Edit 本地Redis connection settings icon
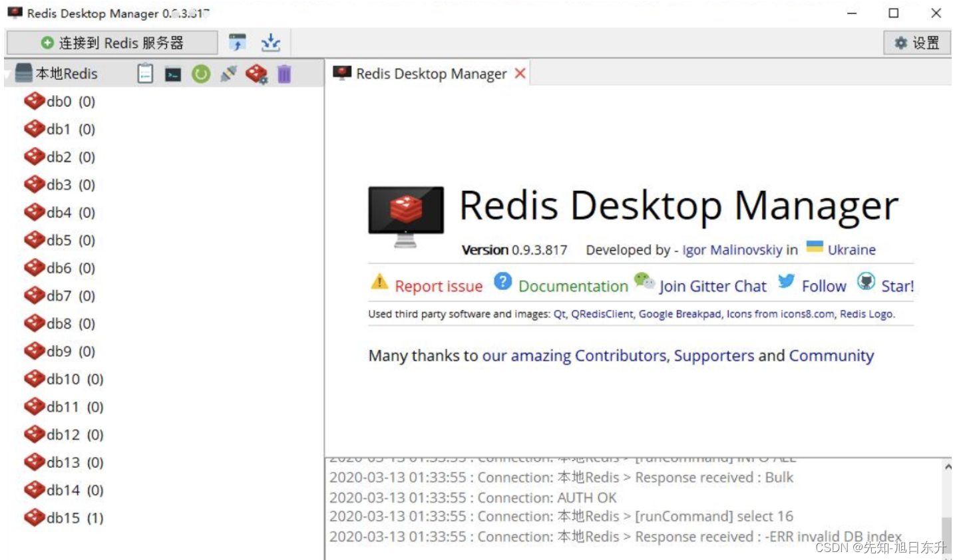957x560 pixels. click(256, 74)
